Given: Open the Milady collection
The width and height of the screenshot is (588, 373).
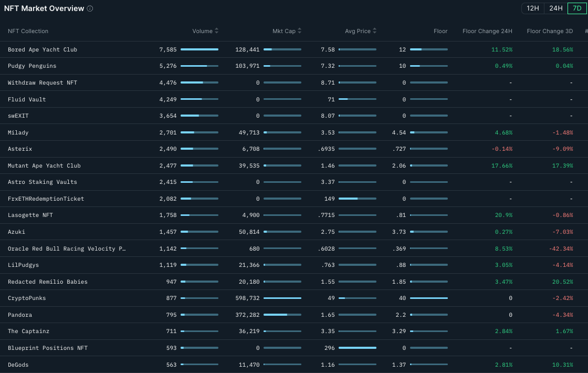Looking at the screenshot, I should point(18,132).
